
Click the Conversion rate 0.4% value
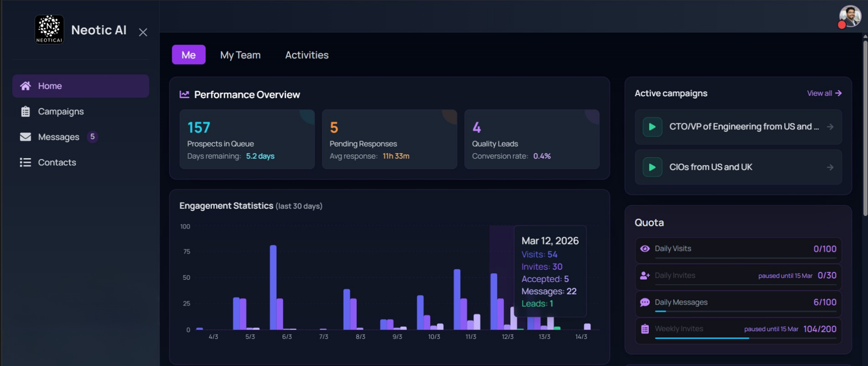pyautogui.click(x=542, y=156)
